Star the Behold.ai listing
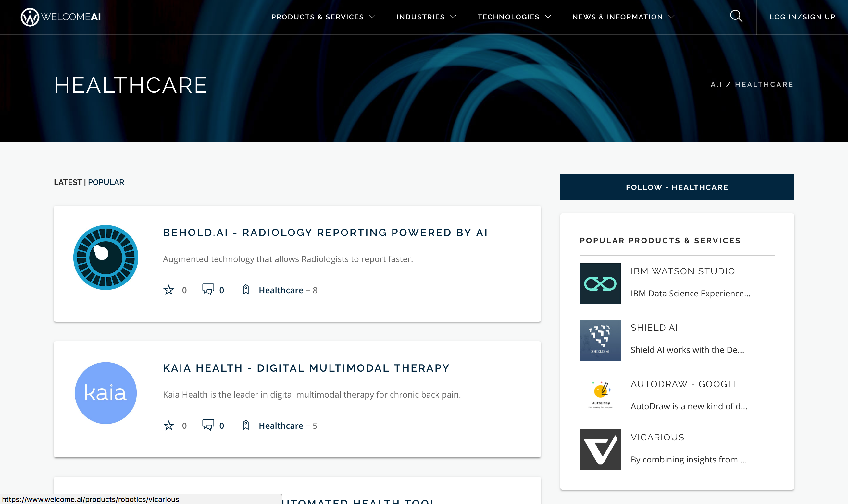This screenshot has height=504, width=848. [x=168, y=290]
